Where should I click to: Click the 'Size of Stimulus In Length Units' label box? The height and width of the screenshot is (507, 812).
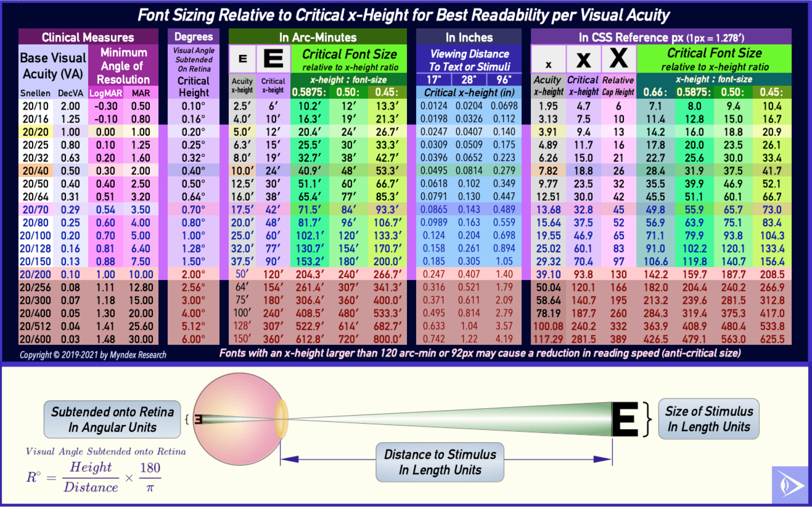709,419
